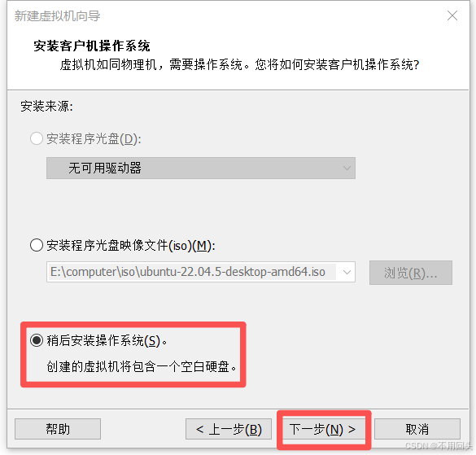Select the 安装程序光盘(D) radio button
Screen dimensions: 476x455
[37, 139]
